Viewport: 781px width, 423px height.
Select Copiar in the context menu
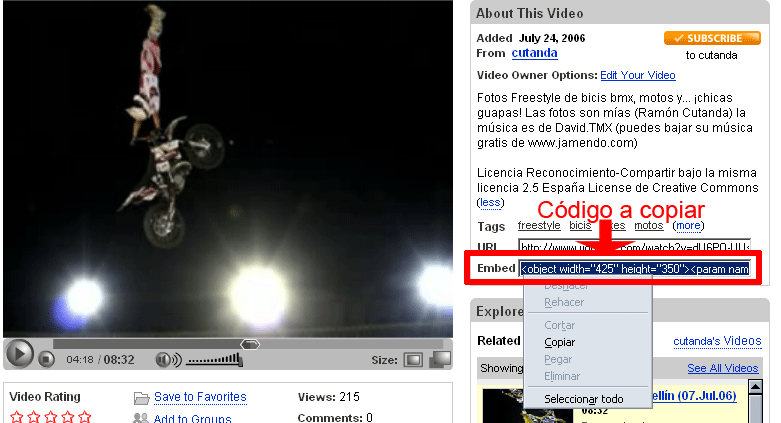pyautogui.click(x=559, y=342)
